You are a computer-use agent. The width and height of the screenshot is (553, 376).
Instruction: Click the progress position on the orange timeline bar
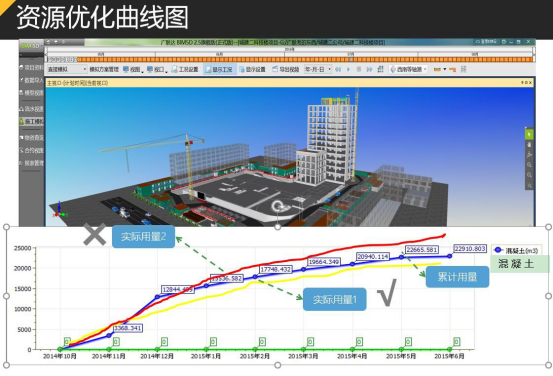click(x=351, y=60)
